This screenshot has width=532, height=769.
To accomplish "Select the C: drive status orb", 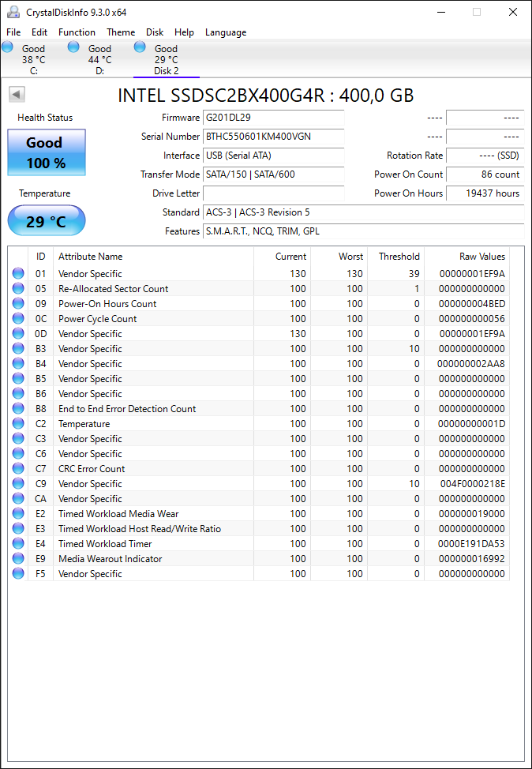I will tap(7, 47).
